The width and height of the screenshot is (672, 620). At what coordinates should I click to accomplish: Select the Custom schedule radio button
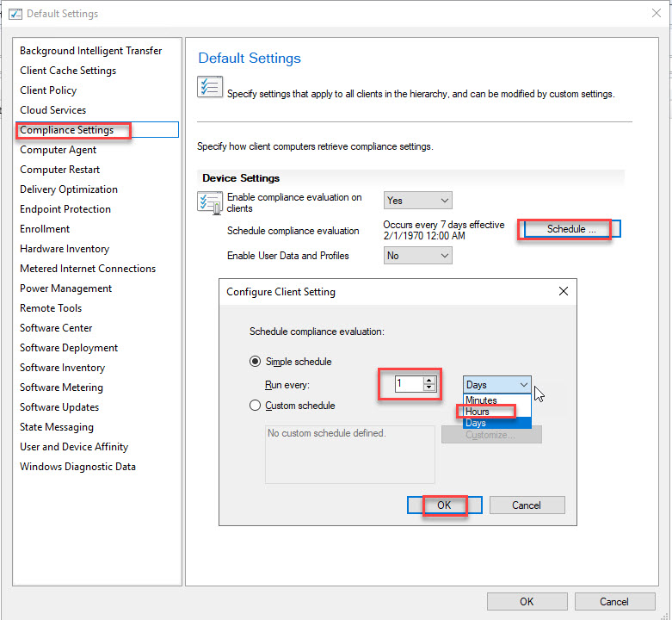click(x=256, y=406)
